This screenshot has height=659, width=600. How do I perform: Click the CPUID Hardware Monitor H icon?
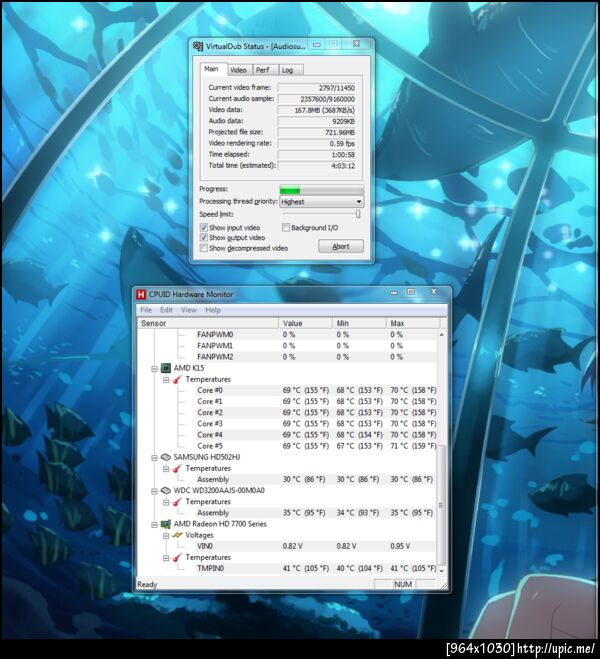point(141,295)
